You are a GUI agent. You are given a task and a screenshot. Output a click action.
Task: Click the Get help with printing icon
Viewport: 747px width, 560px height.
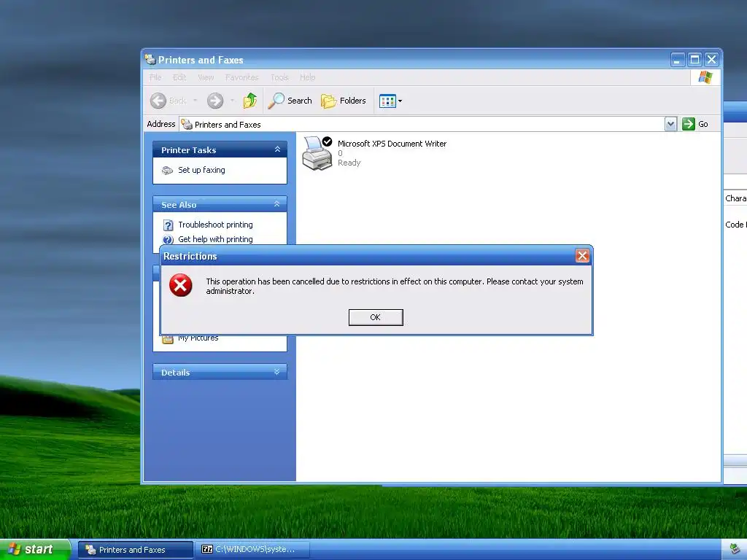point(168,239)
